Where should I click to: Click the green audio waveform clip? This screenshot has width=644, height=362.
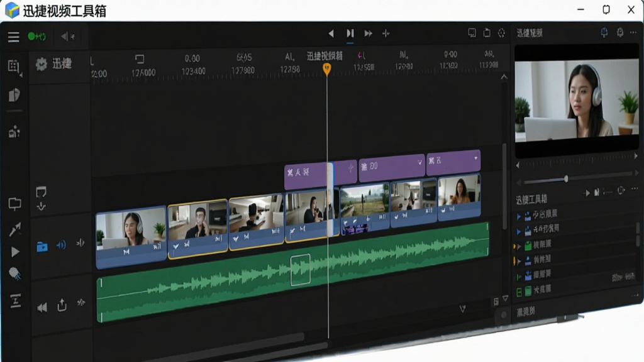click(x=293, y=271)
